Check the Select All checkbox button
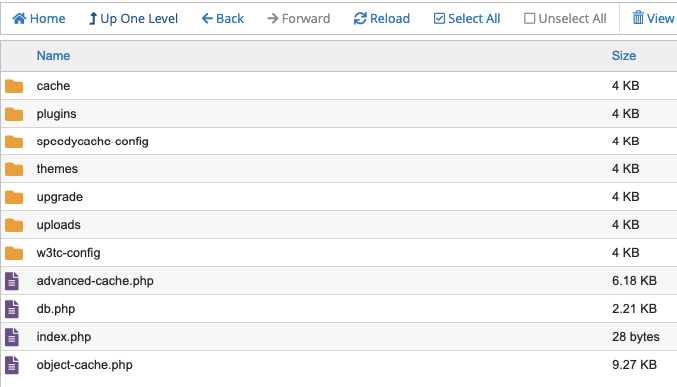 coord(467,19)
